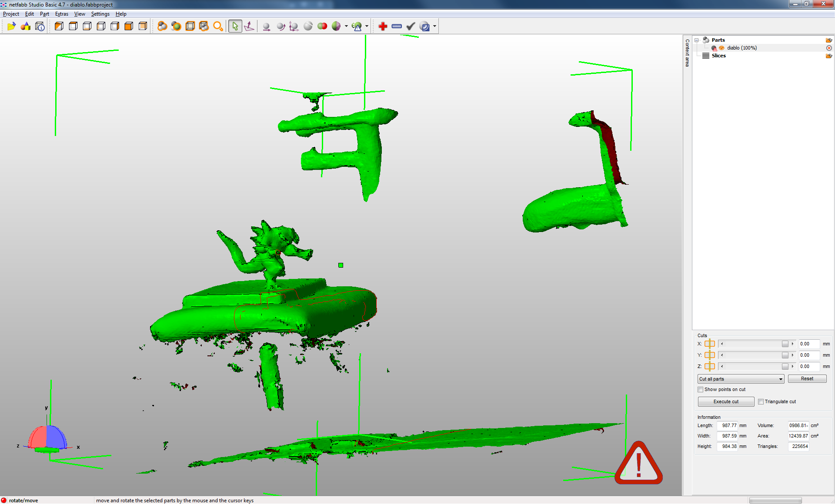Click open folder icon in Slices row
835x504 pixels.
click(x=829, y=56)
